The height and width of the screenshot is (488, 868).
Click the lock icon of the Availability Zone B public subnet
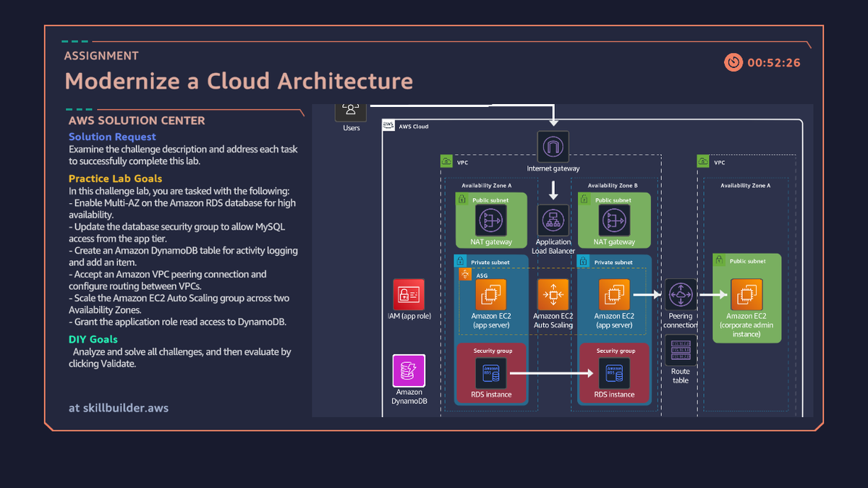584,199
